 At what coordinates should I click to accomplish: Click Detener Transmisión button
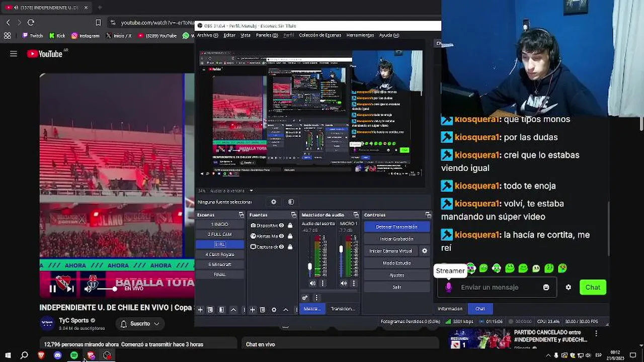point(396,227)
